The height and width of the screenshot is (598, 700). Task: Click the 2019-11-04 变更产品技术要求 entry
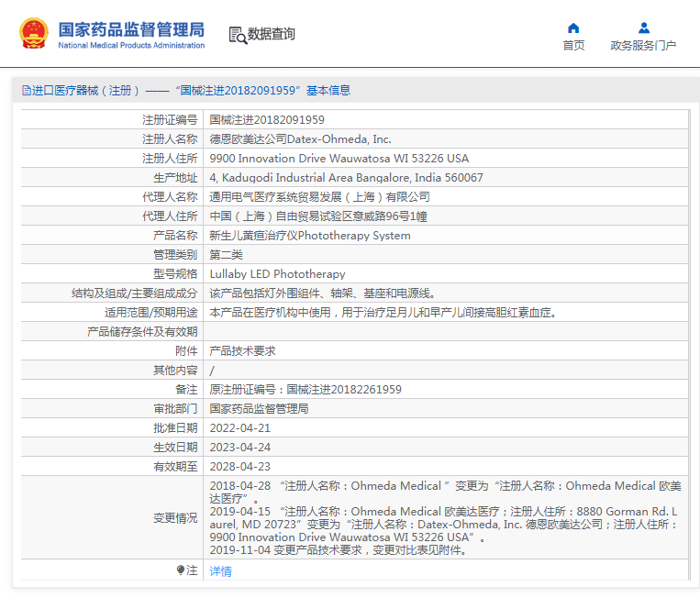click(338, 549)
